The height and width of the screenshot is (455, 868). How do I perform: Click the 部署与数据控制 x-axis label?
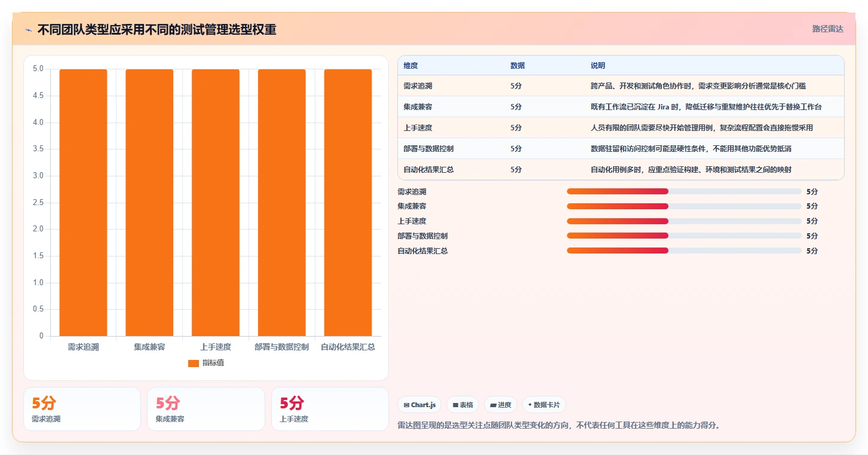tap(281, 347)
